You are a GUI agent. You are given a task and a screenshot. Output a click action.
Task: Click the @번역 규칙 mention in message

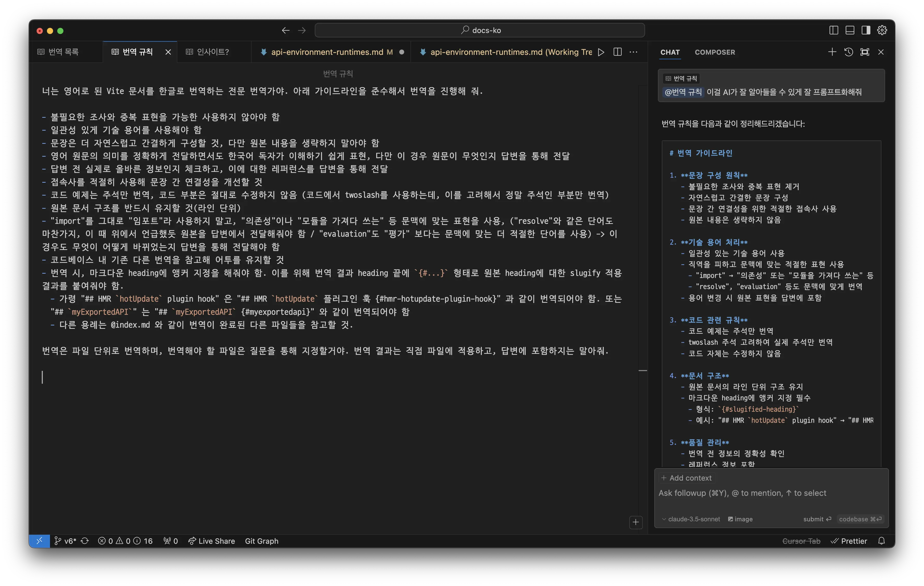[x=683, y=92]
